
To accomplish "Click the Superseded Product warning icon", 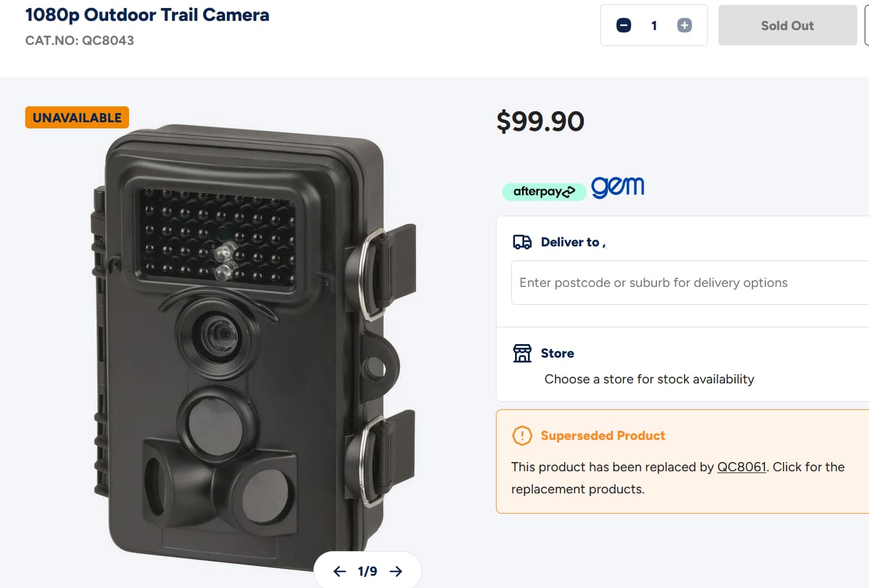I will pos(522,436).
